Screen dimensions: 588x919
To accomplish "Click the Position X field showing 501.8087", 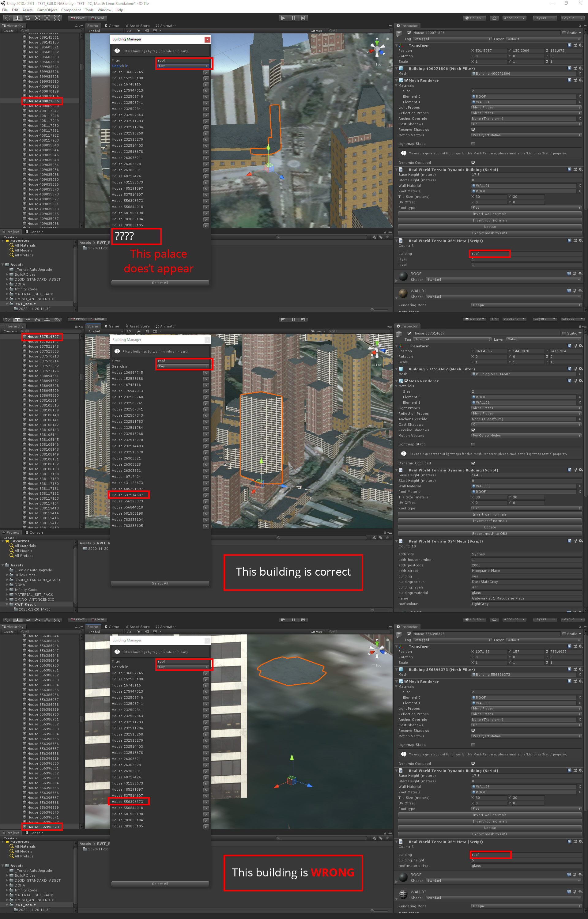I will [x=491, y=51].
